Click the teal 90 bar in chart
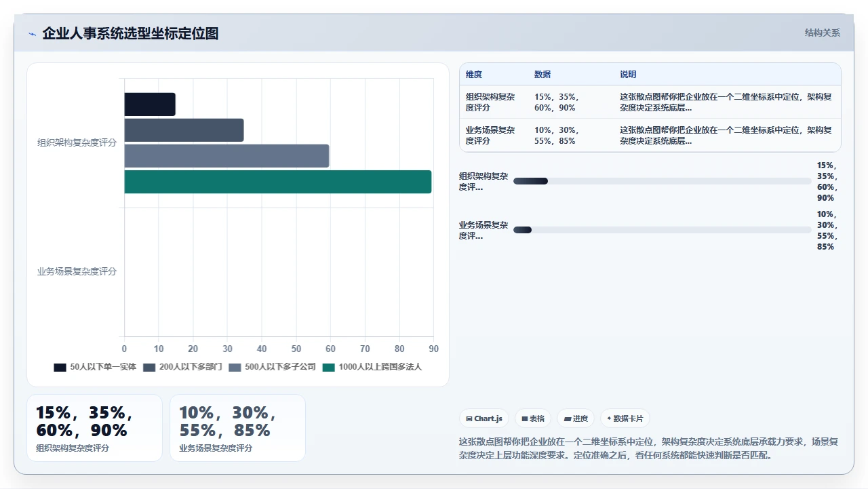Image resolution: width=868 pixels, height=489 pixels. coord(278,182)
